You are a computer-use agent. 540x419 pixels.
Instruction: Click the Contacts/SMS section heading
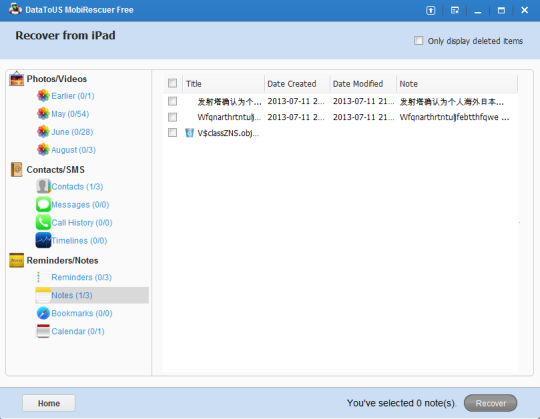[x=55, y=169]
